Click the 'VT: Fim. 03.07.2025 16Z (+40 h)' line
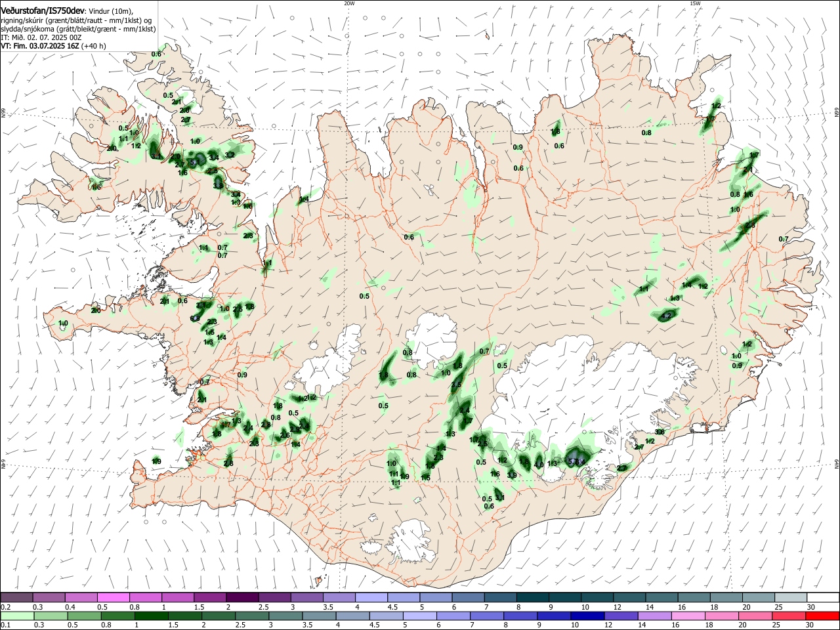840x630 pixels. coord(53,46)
